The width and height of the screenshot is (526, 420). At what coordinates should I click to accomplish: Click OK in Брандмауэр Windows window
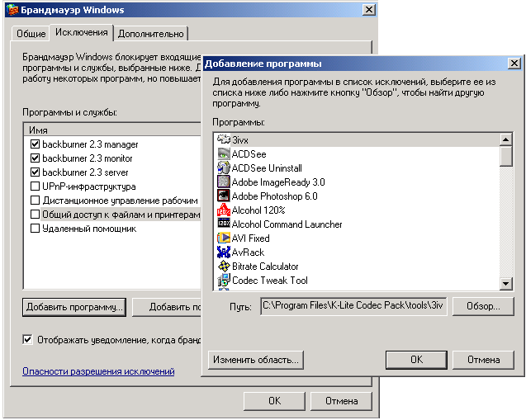(274, 401)
